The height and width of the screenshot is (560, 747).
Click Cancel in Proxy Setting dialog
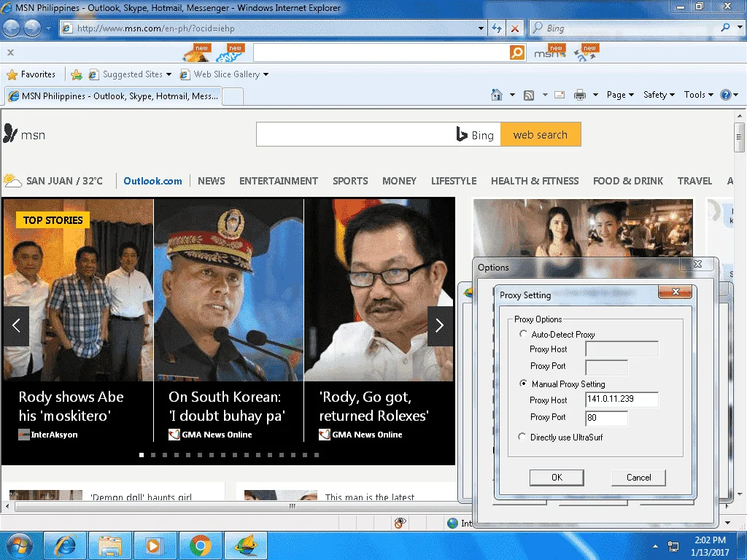pyautogui.click(x=638, y=478)
